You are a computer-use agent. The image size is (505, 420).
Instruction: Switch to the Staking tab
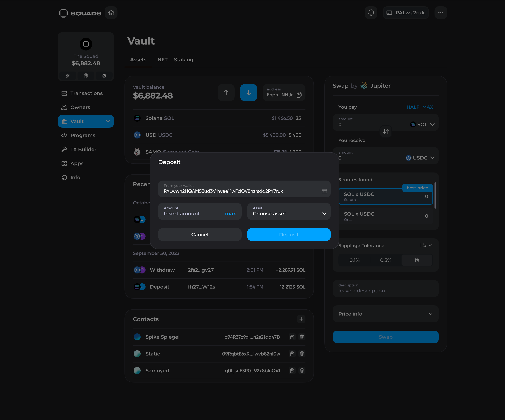[x=183, y=60]
